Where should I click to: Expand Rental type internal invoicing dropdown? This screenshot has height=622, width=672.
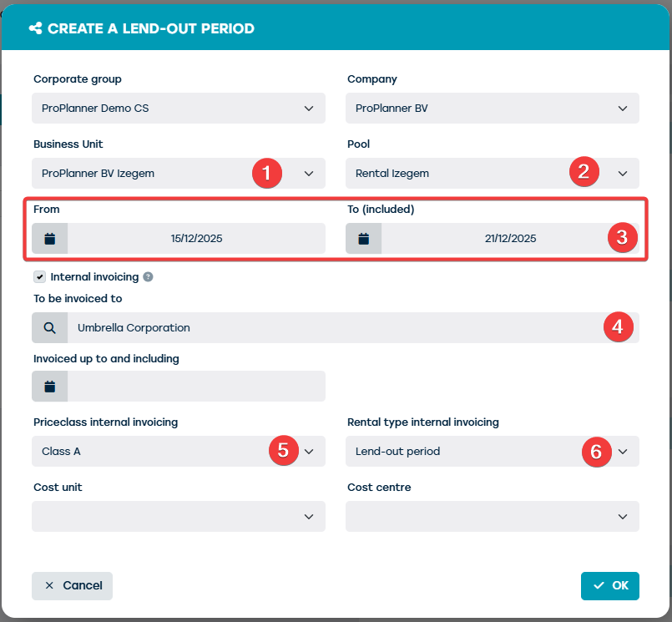[493, 452]
